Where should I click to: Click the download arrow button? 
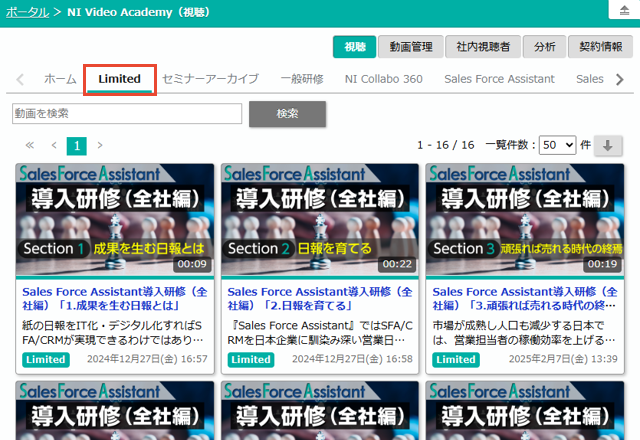pos(608,146)
